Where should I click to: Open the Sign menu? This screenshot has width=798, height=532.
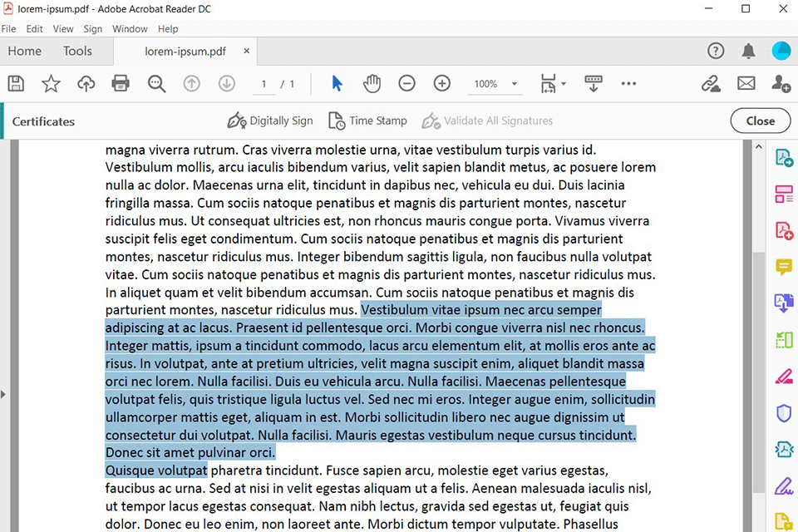click(x=92, y=28)
